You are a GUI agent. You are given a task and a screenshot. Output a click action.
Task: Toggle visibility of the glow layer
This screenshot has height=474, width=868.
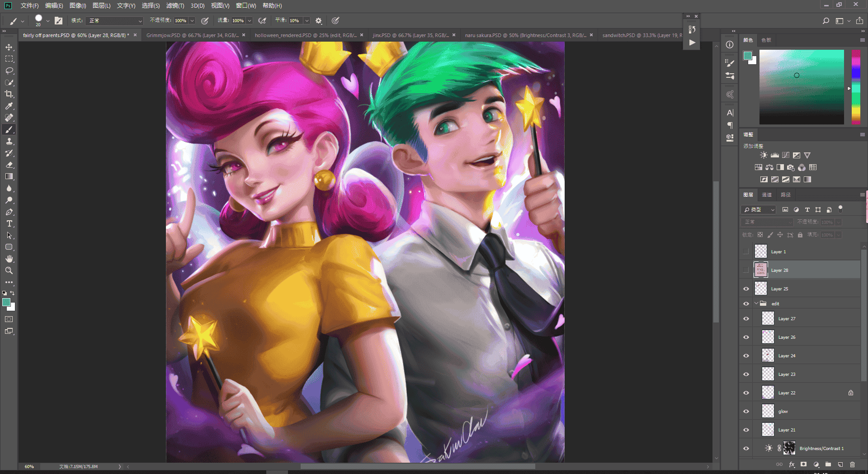[x=746, y=411]
